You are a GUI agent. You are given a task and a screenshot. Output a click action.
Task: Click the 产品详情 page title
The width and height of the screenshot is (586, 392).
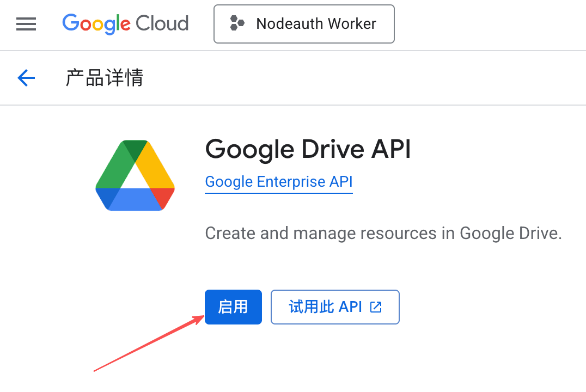click(105, 78)
